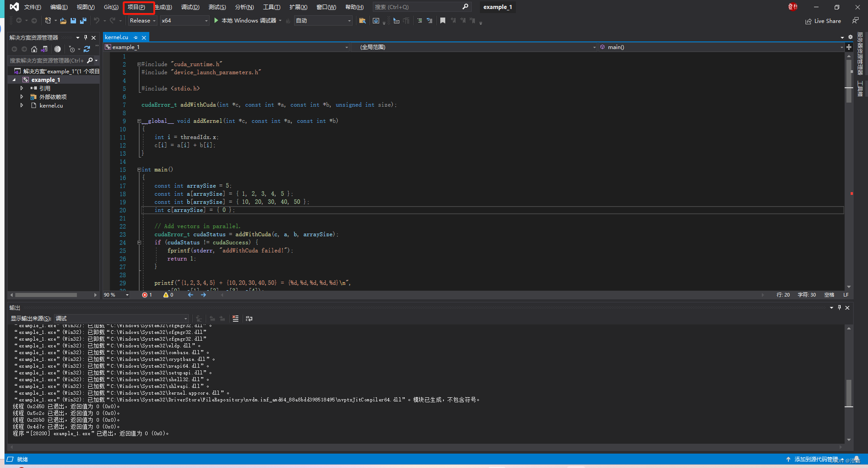Image resolution: width=868 pixels, height=468 pixels.
Task: Click the Home icon in Solution Explorer
Action: click(x=34, y=49)
